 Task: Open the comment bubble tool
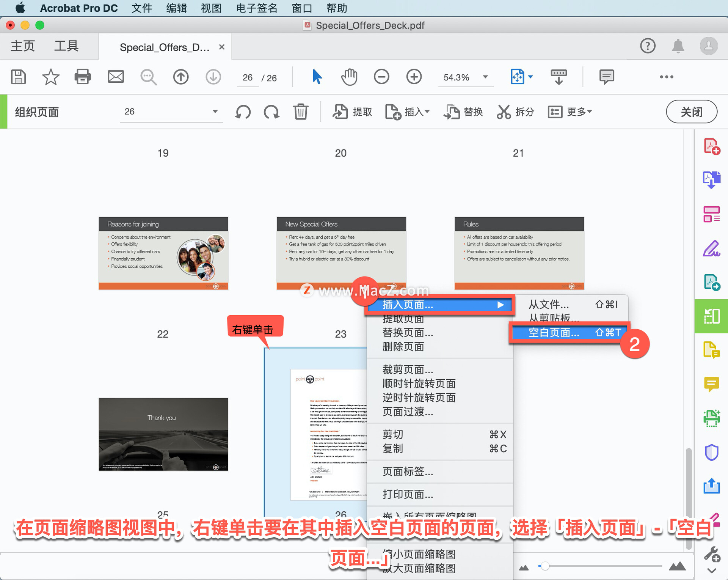pos(607,77)
